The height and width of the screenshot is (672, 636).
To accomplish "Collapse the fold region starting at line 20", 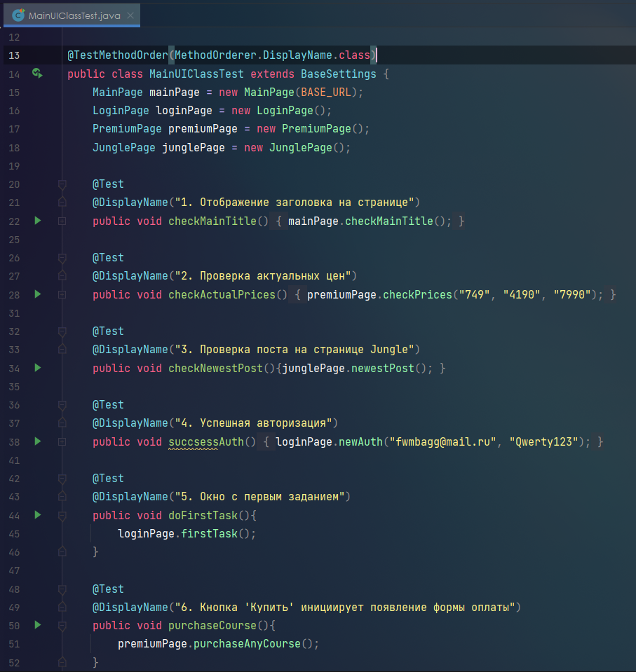I will (62, 184).
